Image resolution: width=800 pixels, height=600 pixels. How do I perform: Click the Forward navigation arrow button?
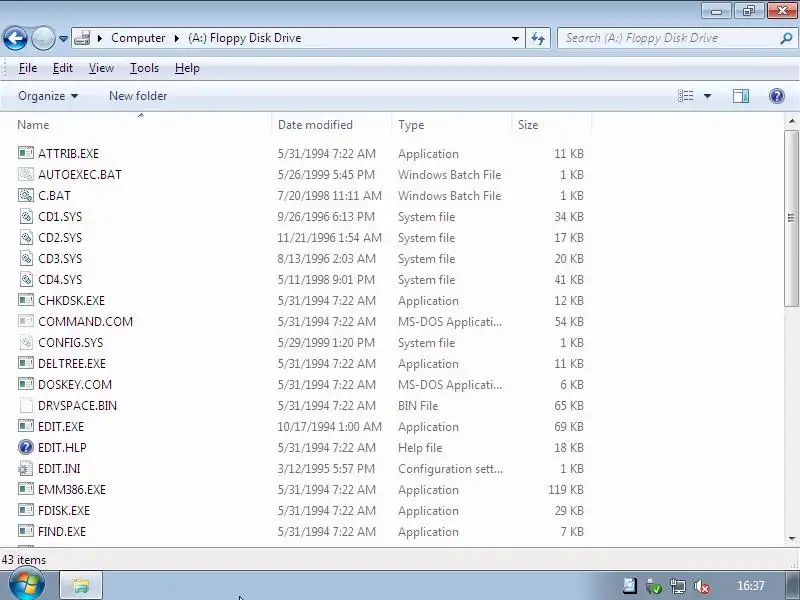click(x=43, y=38)
